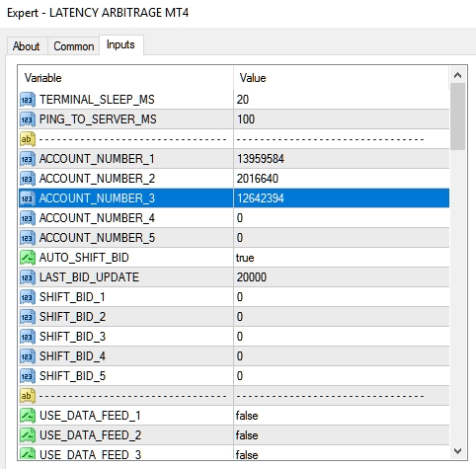Click the highlighted ACCOUNT_NUMBER_3 name
This screenshot has width=476, height=469.
point(97,198)
